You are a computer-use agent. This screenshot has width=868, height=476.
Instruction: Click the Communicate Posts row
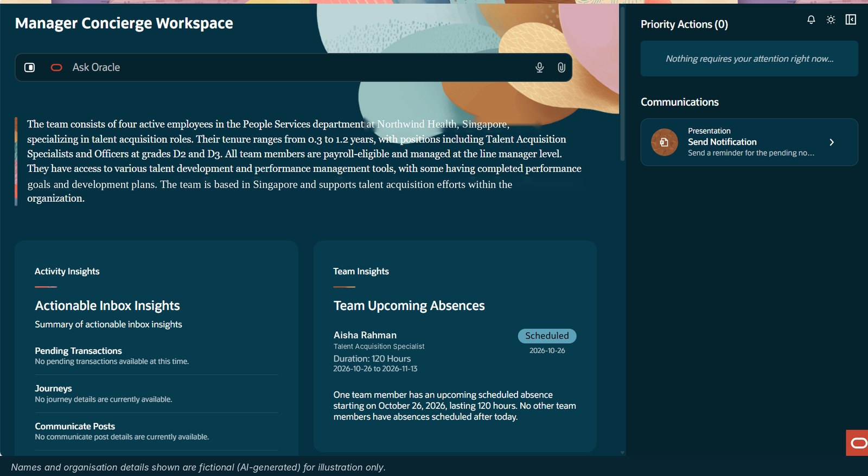[156, 431]
